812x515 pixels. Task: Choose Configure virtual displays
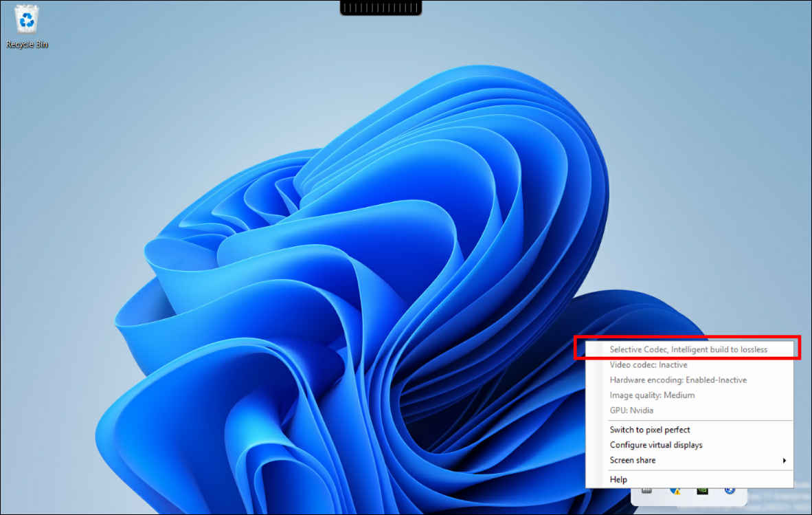(x=689, y=445)
